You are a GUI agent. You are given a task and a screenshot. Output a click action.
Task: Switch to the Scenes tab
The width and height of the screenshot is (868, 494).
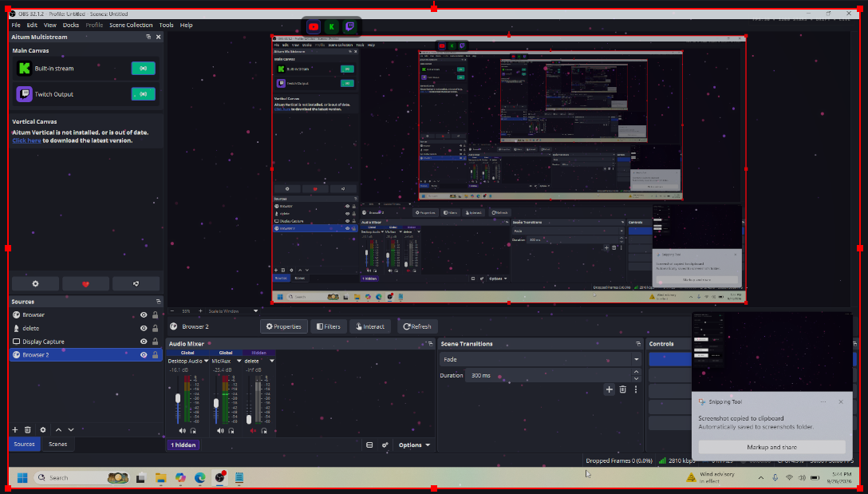tap(57, 445)
